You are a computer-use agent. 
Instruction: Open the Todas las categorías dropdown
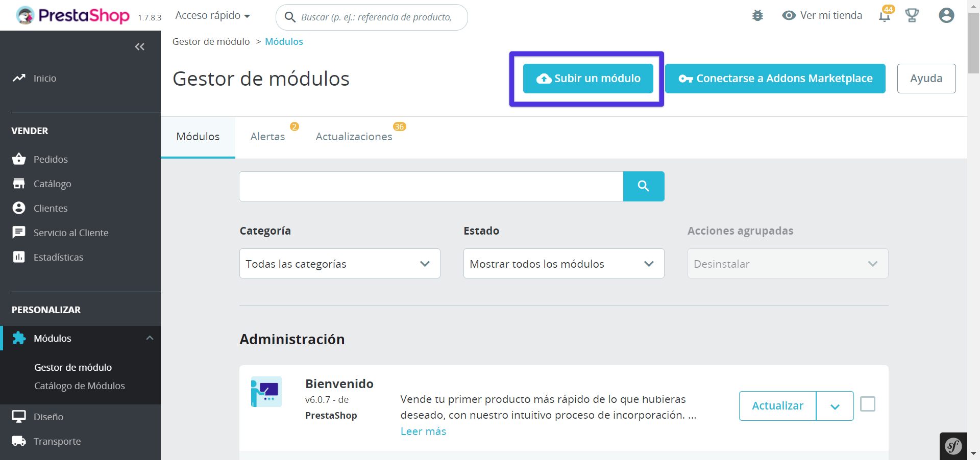[340, 264]
